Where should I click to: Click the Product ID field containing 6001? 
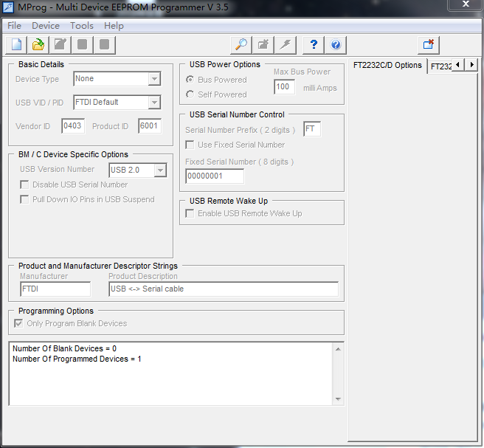click(x=149, y=125)
